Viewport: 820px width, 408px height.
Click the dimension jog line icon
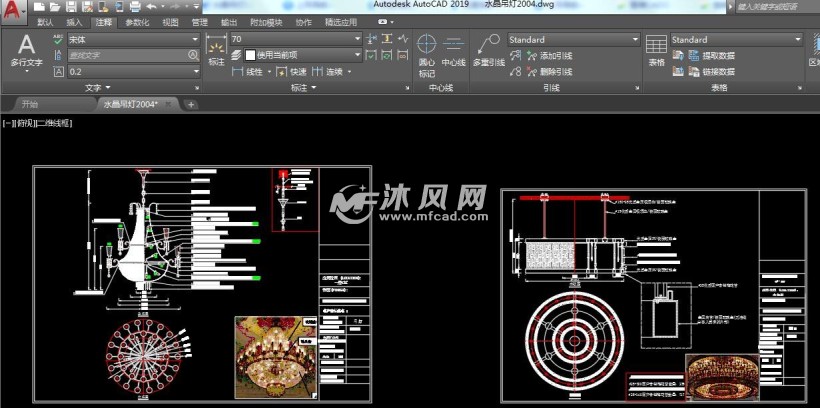(402, 39)
